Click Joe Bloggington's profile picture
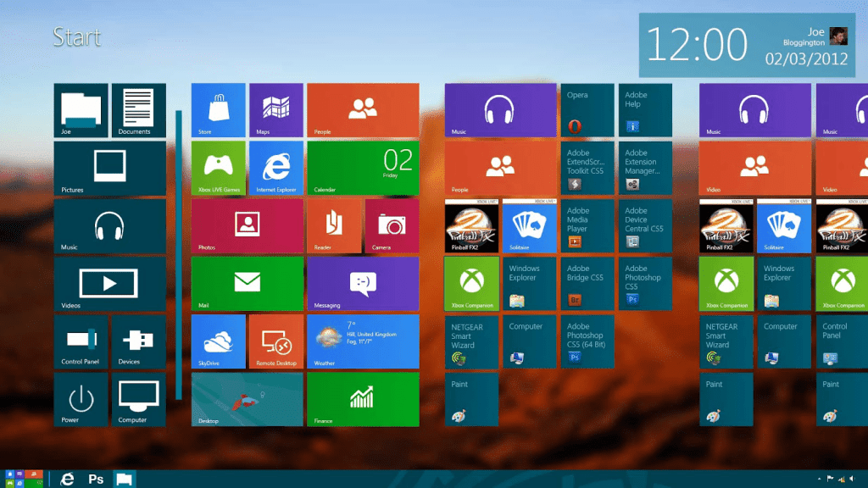Image resolution: width=868 pixels, height=488 pixels. 838,36
